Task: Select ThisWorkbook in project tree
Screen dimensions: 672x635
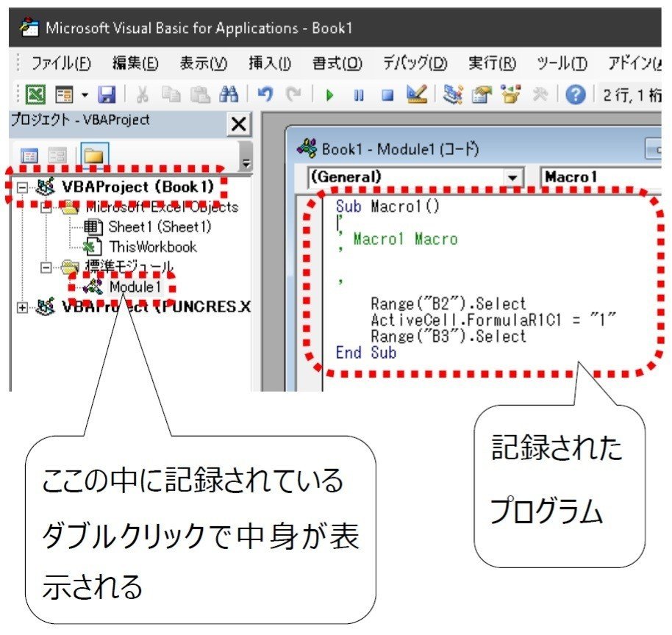Action: [x=153, y=247]
